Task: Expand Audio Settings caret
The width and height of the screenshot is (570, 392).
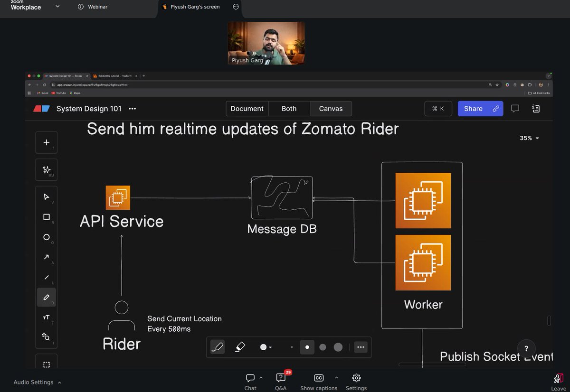Action: (x=59, y=382)
